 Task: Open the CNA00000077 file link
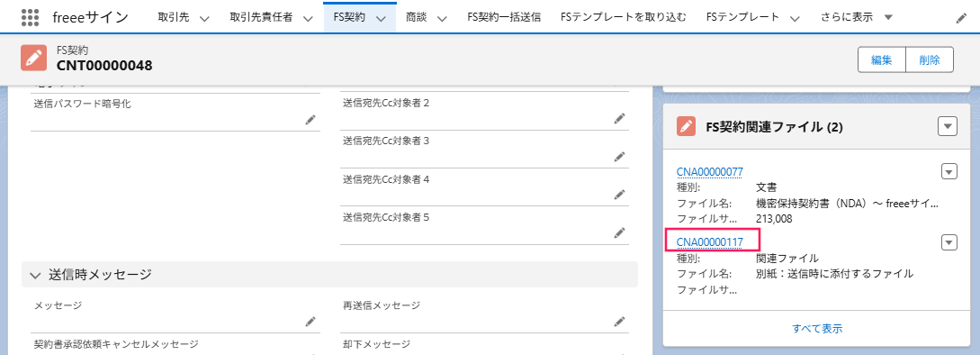(x=709, y=171)
